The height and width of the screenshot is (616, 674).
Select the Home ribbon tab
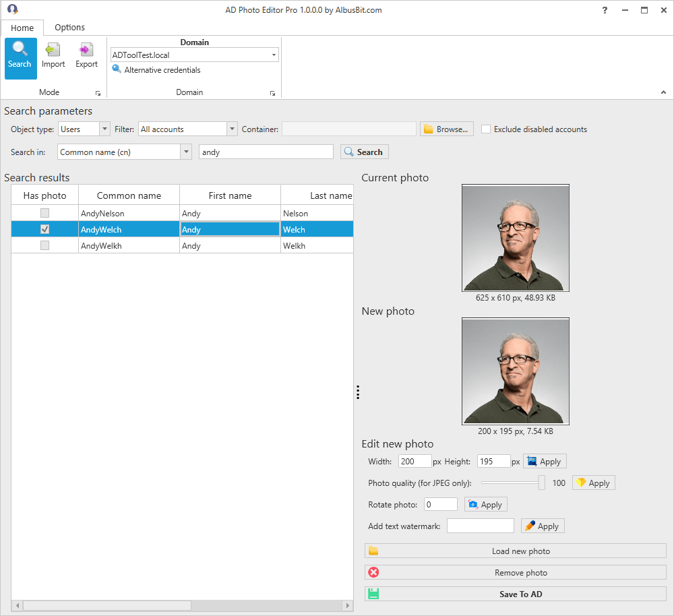tap(22, 28)
